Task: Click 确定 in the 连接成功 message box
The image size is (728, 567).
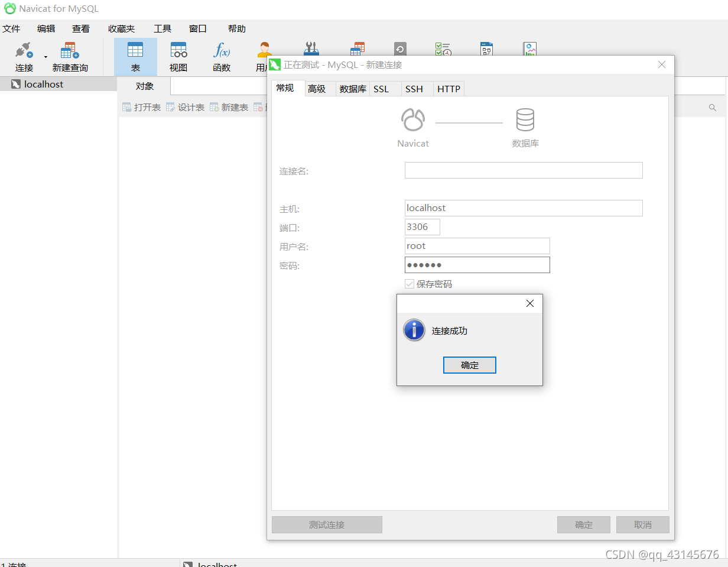Action: pos(470,365)
